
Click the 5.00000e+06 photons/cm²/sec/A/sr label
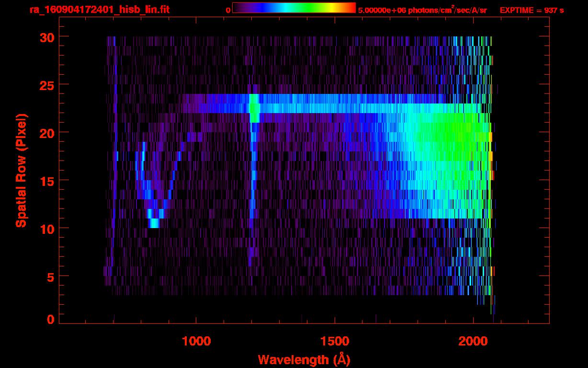click(x=422, y=10)
